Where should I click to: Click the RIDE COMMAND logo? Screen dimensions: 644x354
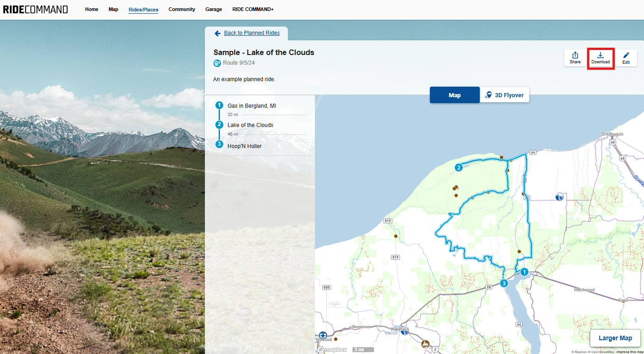[x=35, y=9]
